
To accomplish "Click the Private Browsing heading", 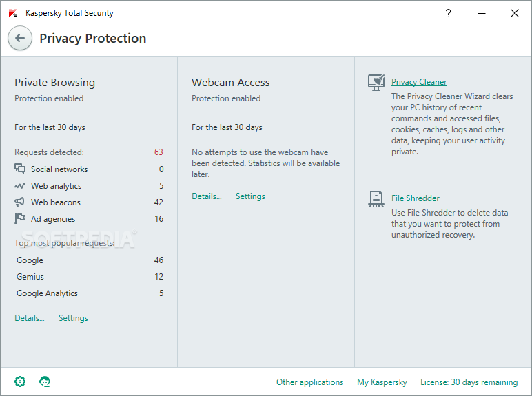I will [x=54, y=83].
